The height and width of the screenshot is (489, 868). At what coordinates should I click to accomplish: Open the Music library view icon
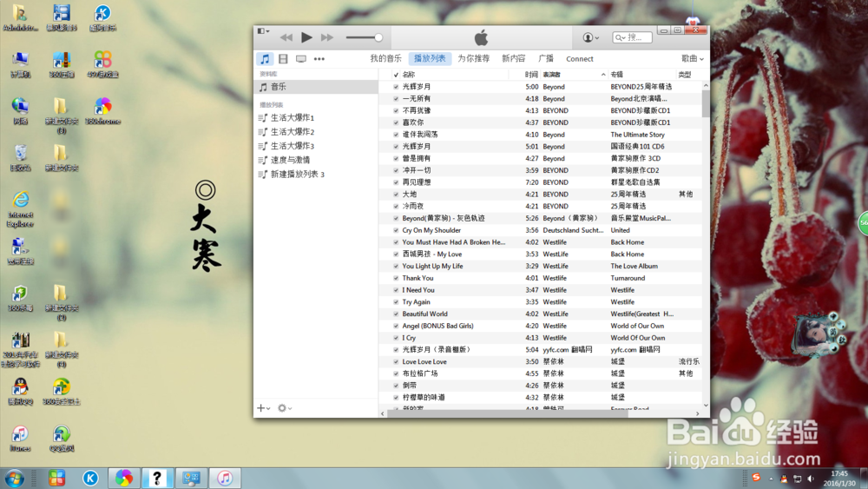pyautogui.click(x=265, y=59)
